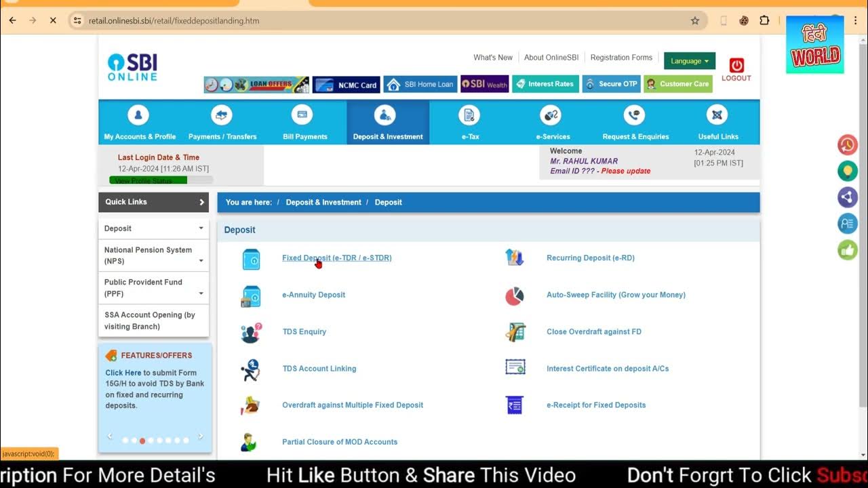Screen dimensions: 868x488
Task: Go to next Features/Offers slide
Action: [200, 436]
